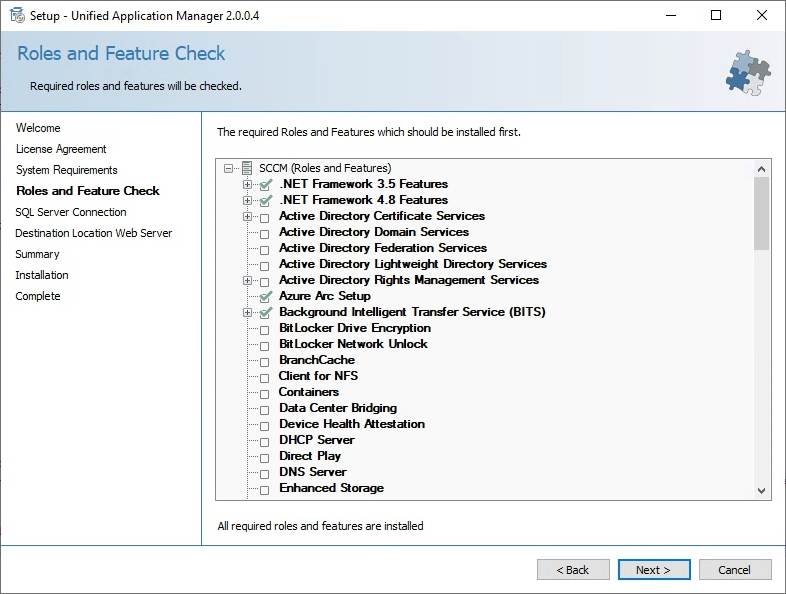Go to License Agreement step
The image size is (786, 594).
click(x=61, y=149)
